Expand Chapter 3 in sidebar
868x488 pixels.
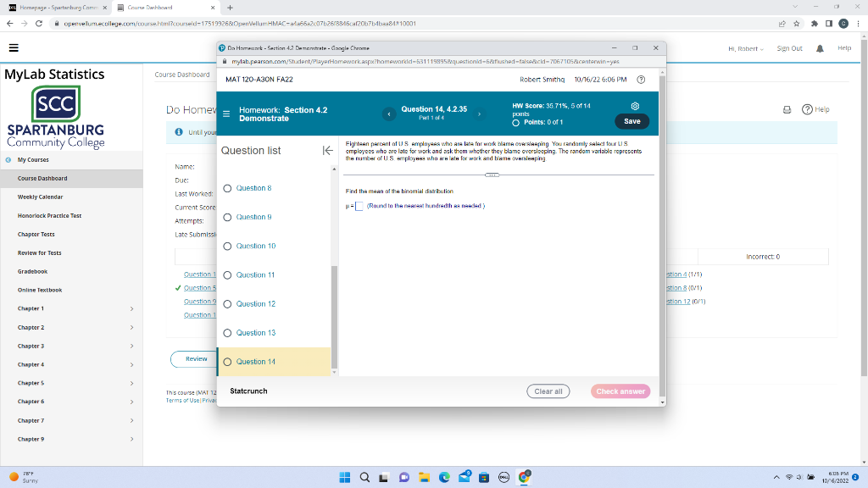point(131,347)
